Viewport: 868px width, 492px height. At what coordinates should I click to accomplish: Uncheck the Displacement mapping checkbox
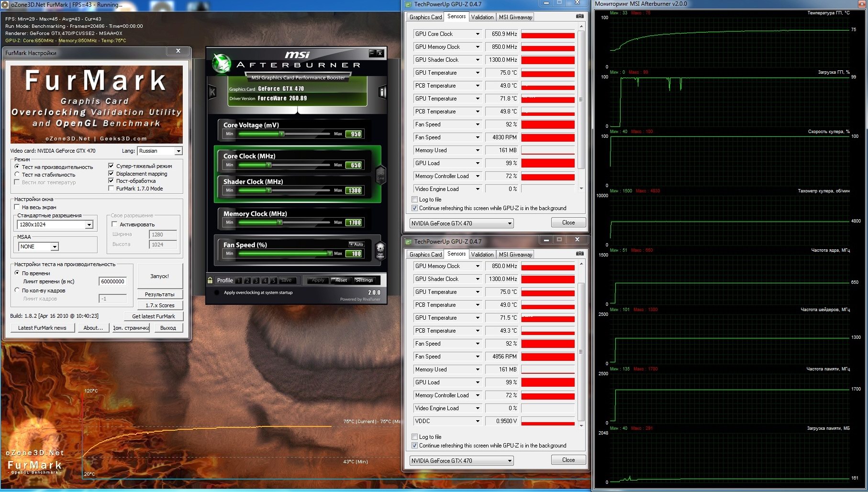click(111, 174)
